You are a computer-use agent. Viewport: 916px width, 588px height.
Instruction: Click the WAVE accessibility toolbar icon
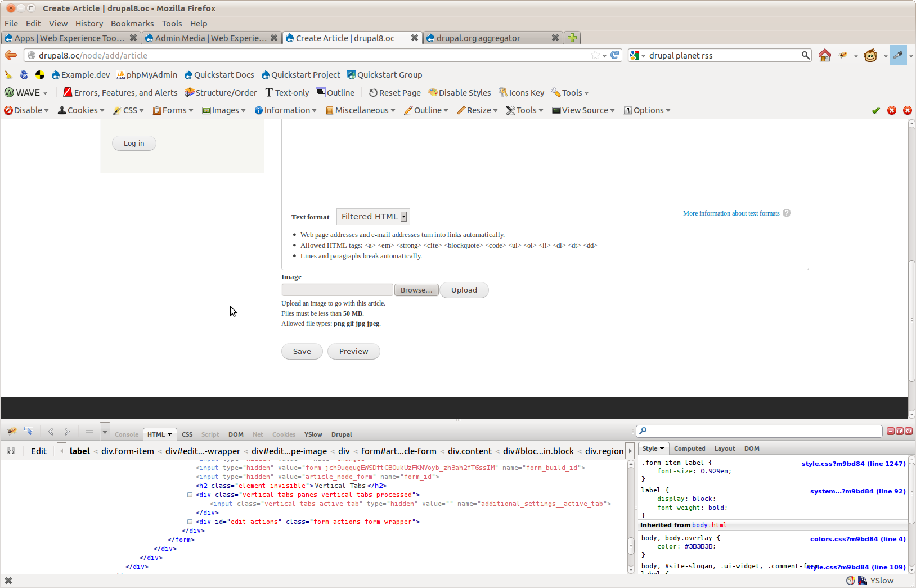pyautogui.click(x=10, y=92)
